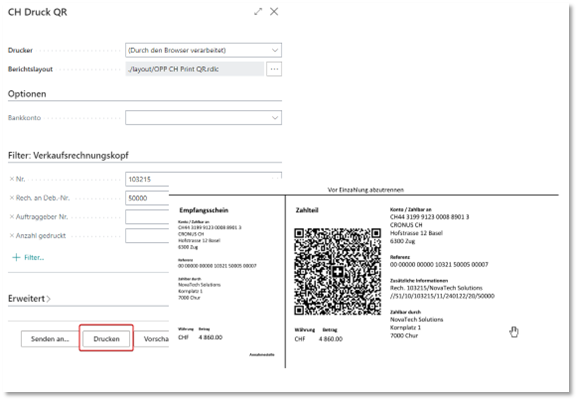Click Rech. an Deb.-Nr. field 50000
578x401 pixels.
pyautogui.click(x=147, y=198)
